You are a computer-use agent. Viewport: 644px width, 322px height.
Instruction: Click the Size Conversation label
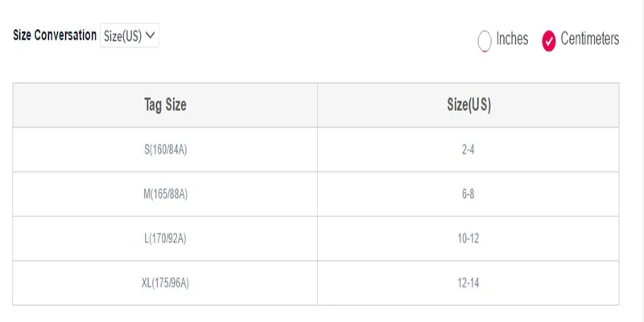tap(55, 35)
